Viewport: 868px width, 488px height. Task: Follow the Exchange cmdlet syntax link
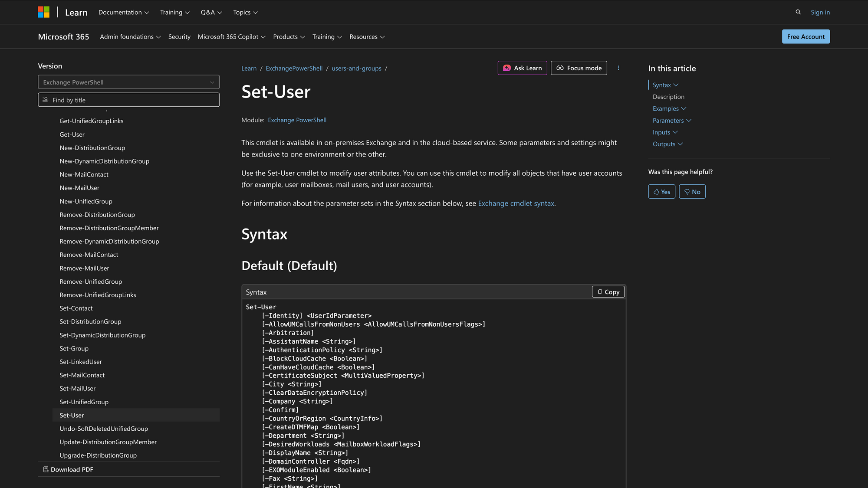516,203
